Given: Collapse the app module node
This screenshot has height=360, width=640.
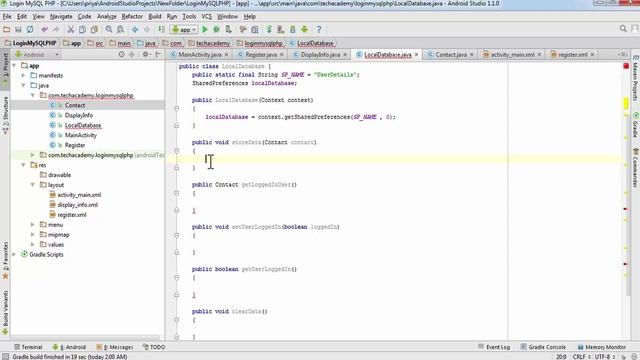Looking at the screenshot, I should [15, 65].
